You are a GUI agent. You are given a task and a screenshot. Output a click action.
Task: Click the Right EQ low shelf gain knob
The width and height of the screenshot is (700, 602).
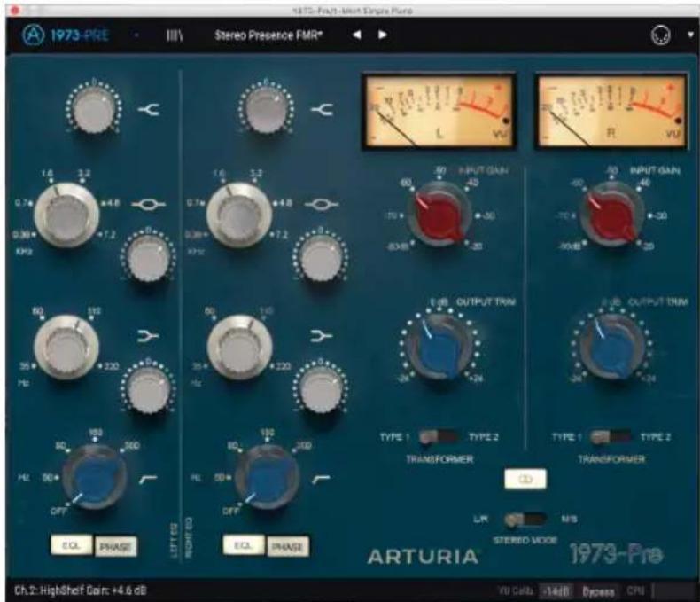[321, 388]
